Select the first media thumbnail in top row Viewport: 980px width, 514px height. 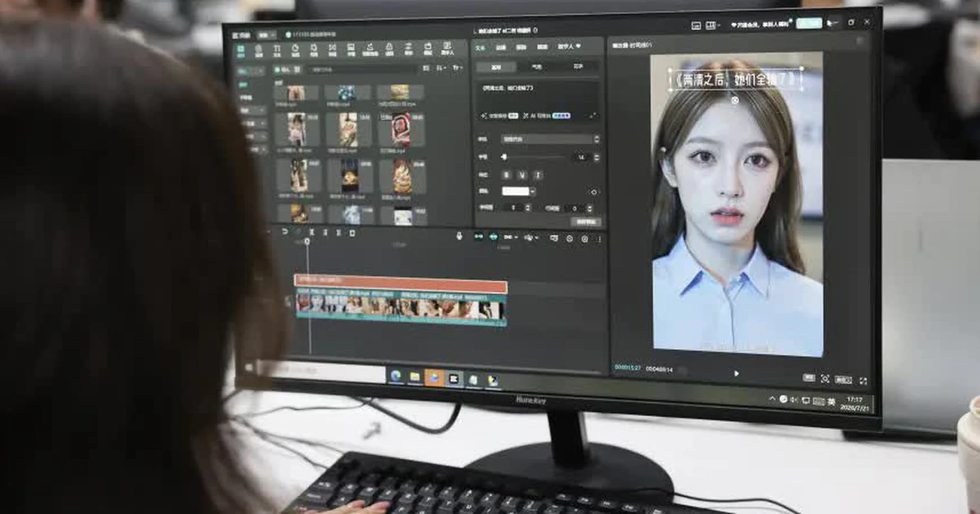coord(296,93)
